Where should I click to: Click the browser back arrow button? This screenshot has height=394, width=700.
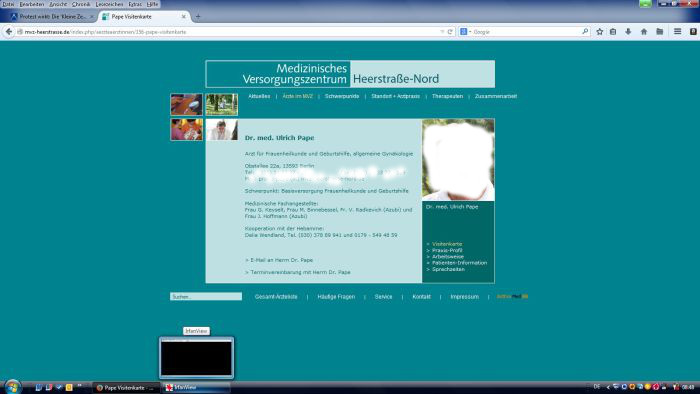tap(8, 32)
